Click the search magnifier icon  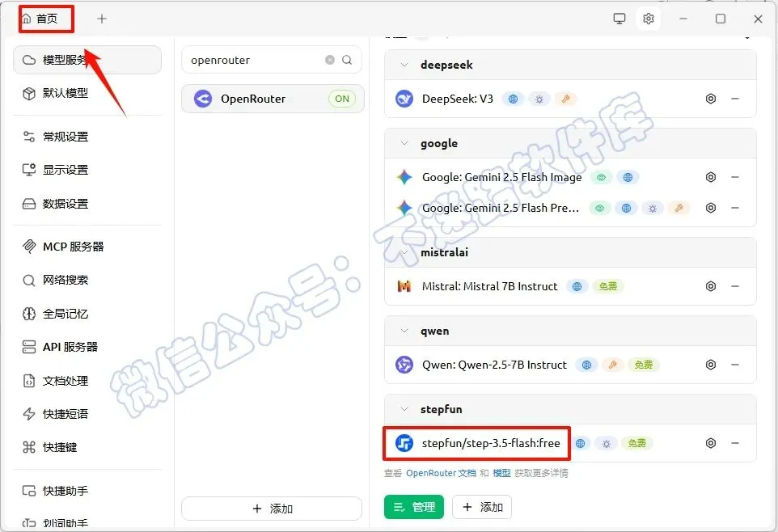pyautogui.click(x=347, y=60)
